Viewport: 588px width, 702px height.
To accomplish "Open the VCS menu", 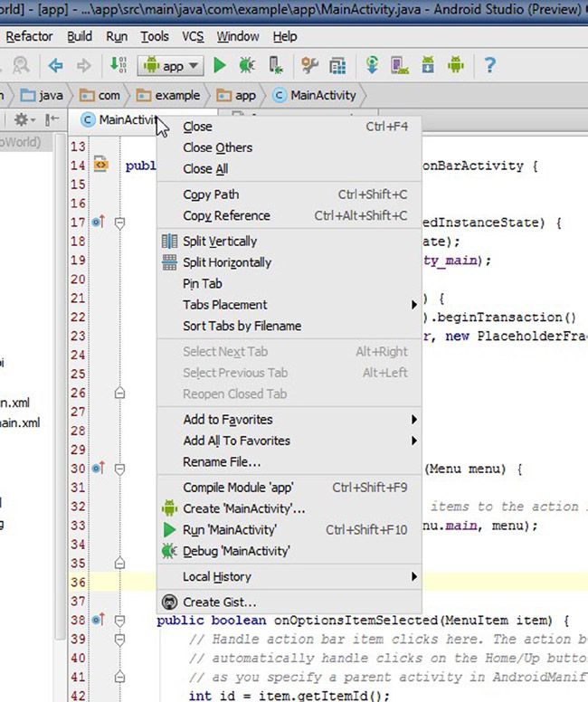I will point(193,36).
